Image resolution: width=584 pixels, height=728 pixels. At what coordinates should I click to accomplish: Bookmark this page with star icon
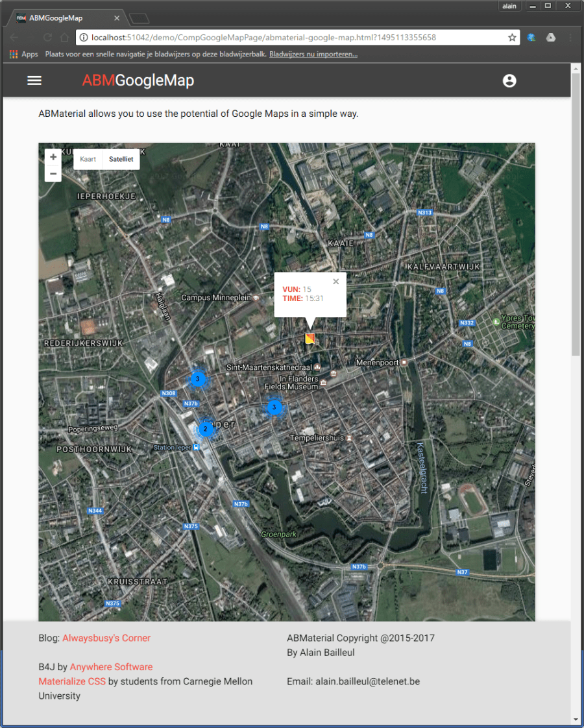511,38
